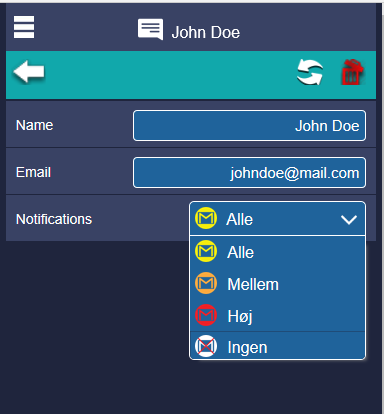384x414 pixels.
Task: Click the chat message icon beside John Doe
Action: point(151,29)
